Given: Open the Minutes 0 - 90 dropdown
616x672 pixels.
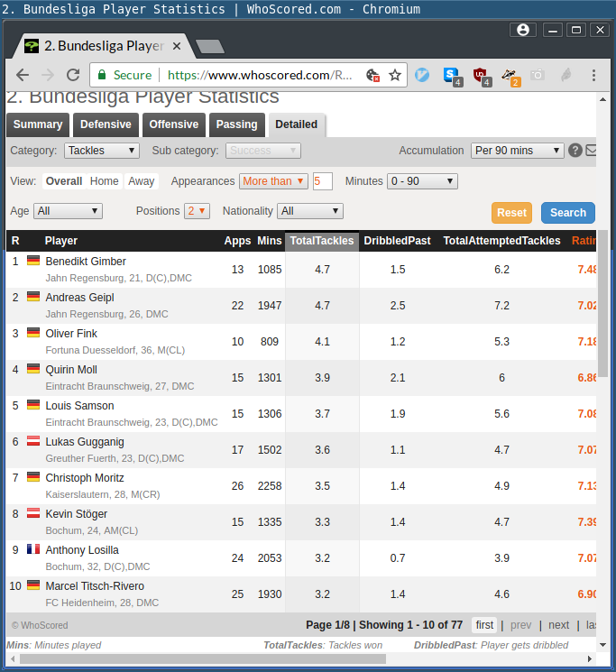Looking at the screenshot, I should pos(422,181).
